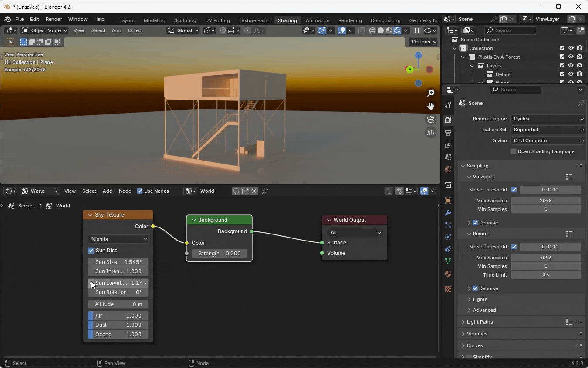Expand the Light Paths panel
This screenshot has height=368, width=588.
point(480,322)
